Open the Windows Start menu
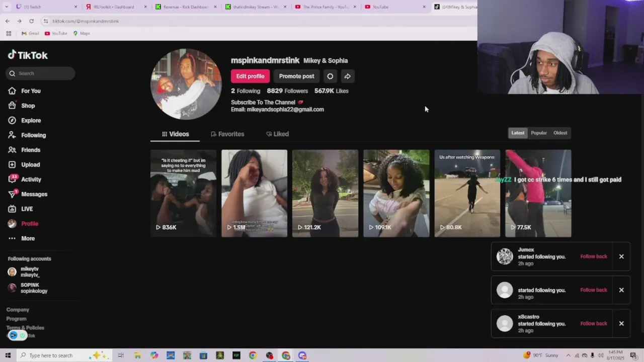The image size is (644, 362). pyautogui.click(x=8, y=355)
